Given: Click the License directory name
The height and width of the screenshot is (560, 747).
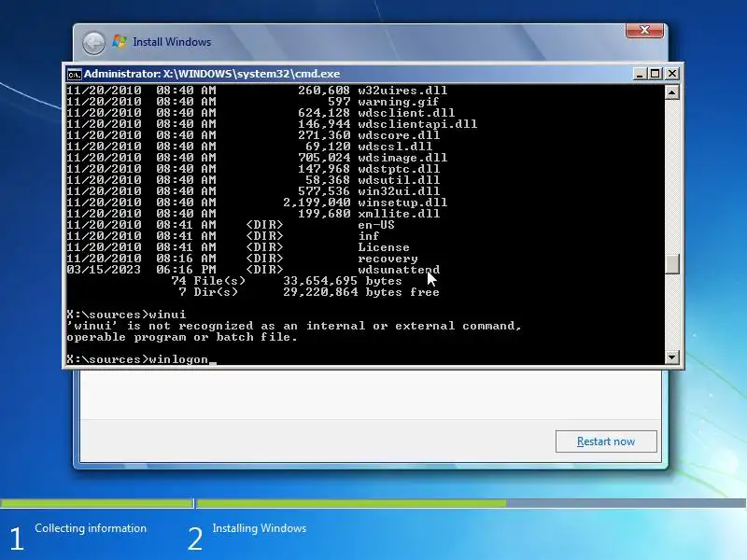Looking at the screenshot, I should point(384,247).
